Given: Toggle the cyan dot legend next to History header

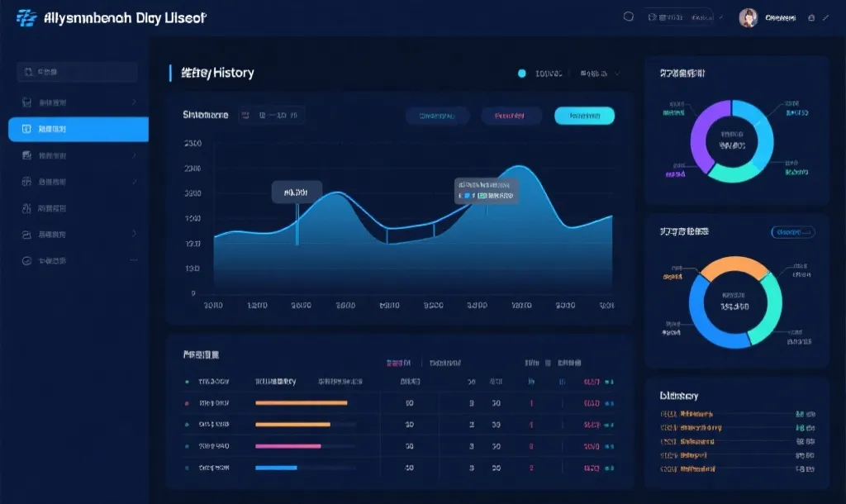Looking at the screenshot, I should tap(521, 74).
